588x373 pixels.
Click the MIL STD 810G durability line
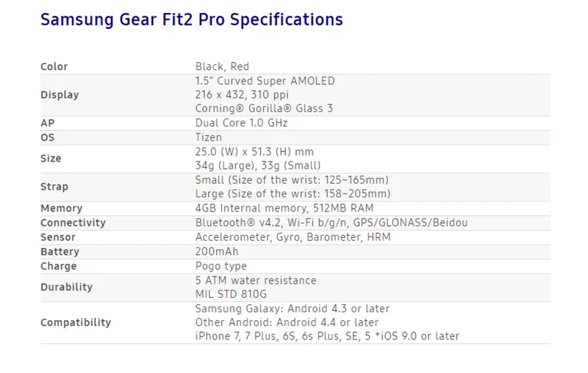click(x=232, y=294)
